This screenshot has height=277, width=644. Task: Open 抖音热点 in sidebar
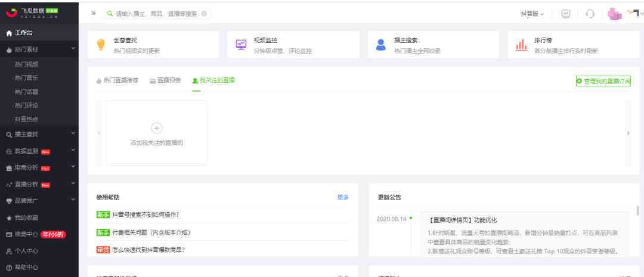26,119
